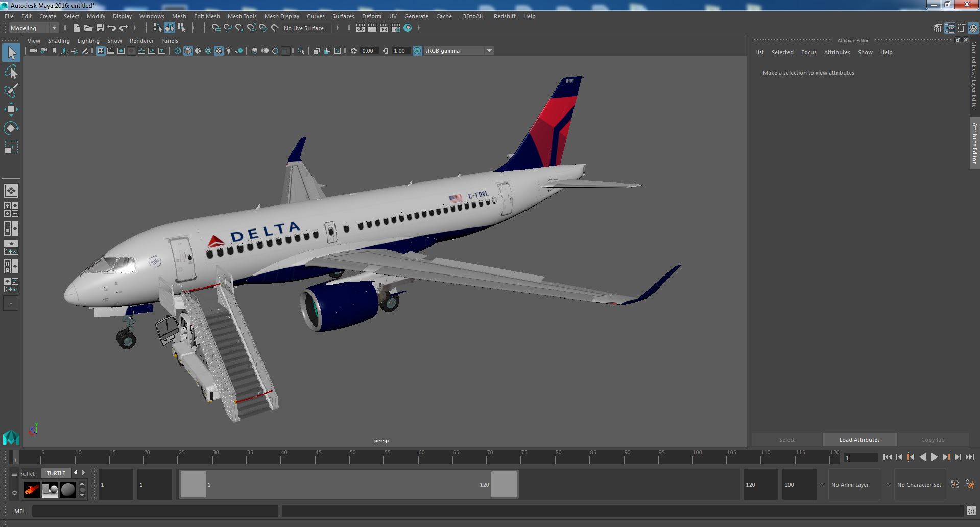
Task: Toggle color management ON button
Action: tap(417, 51)
